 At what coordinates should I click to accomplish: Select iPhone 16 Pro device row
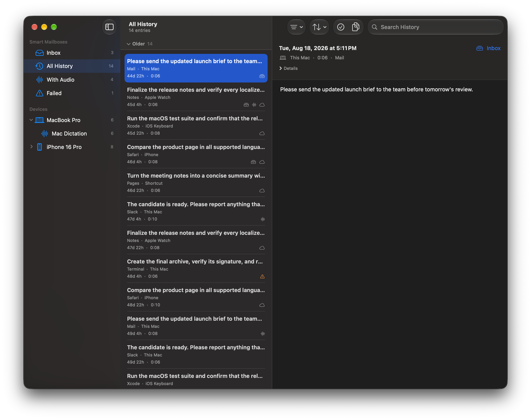72,147
